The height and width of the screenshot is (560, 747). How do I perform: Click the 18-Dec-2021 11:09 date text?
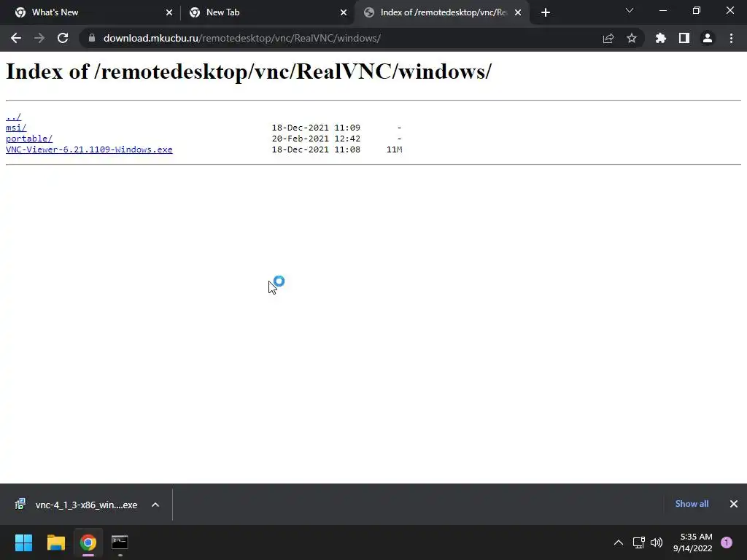[x=316, y=128]
